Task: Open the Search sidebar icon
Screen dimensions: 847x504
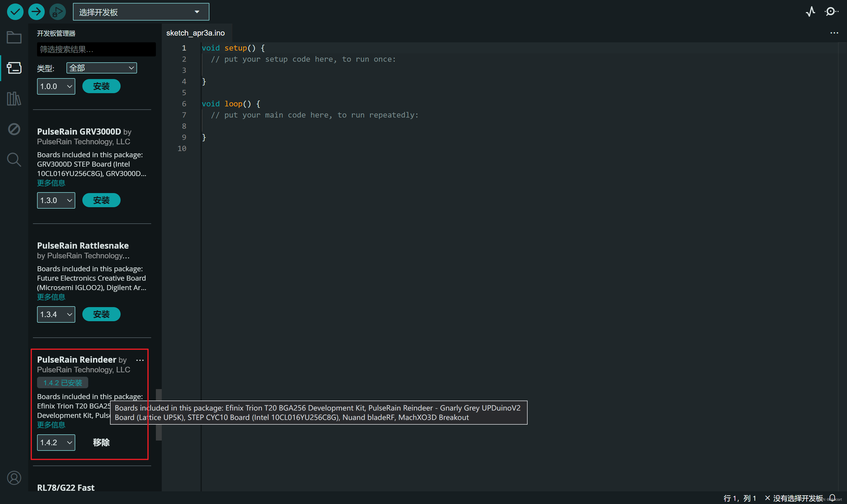Action: 14,160
